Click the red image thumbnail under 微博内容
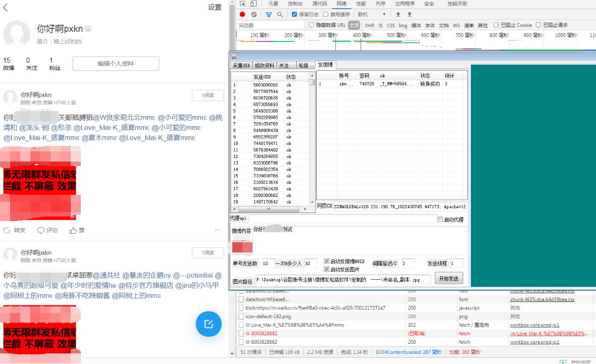Image resolution: width=596 pixels, height=364 pixels. tap(242, 247)
